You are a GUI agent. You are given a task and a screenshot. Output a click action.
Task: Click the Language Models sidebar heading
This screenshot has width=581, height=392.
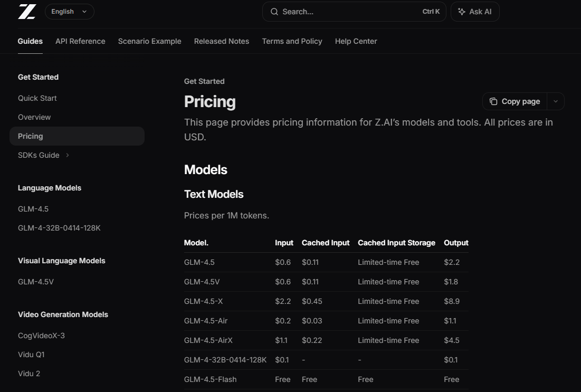point(50,188)
